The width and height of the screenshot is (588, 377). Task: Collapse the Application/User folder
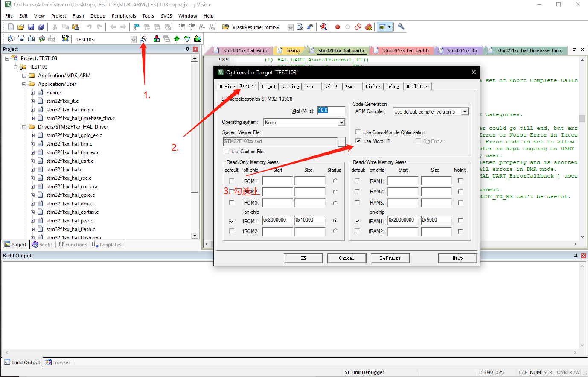pyautogui.click(x=24, y=84)
